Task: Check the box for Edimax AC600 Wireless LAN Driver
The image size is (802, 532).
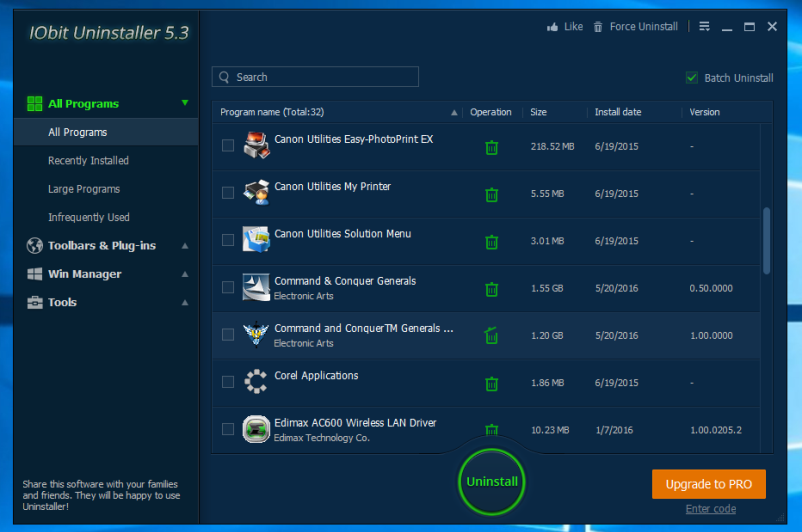Action: [228, 429]
